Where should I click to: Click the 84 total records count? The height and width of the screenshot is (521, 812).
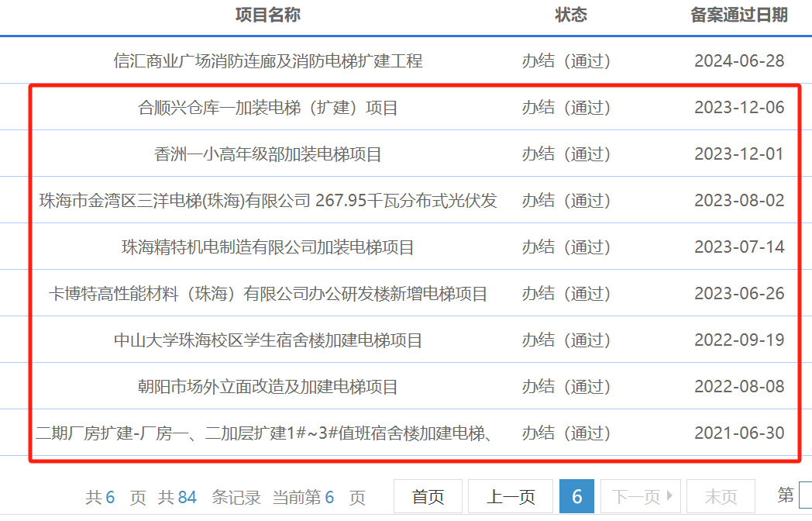coord(187,498)
